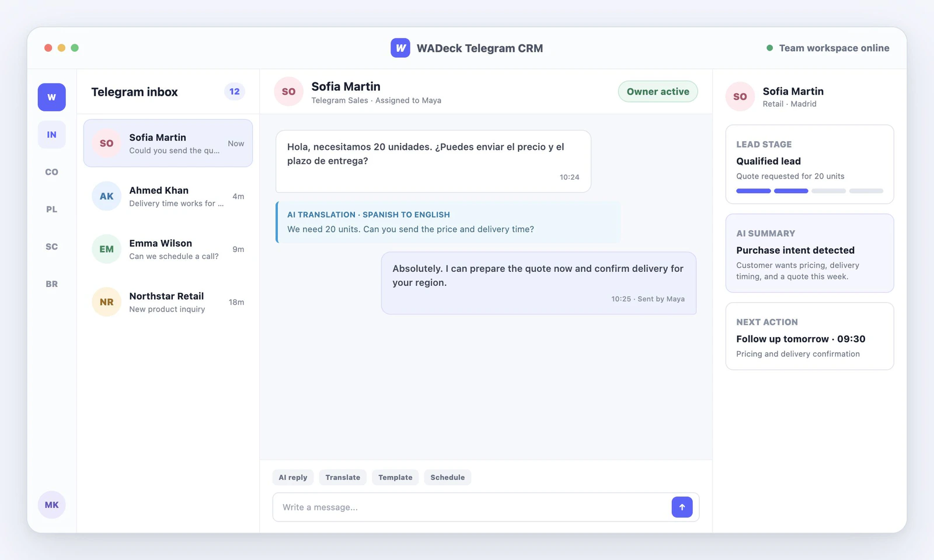This screenshot has height=560, width=934.
Task: Click the Spanish message from Sofia
Action: [433, 161]
